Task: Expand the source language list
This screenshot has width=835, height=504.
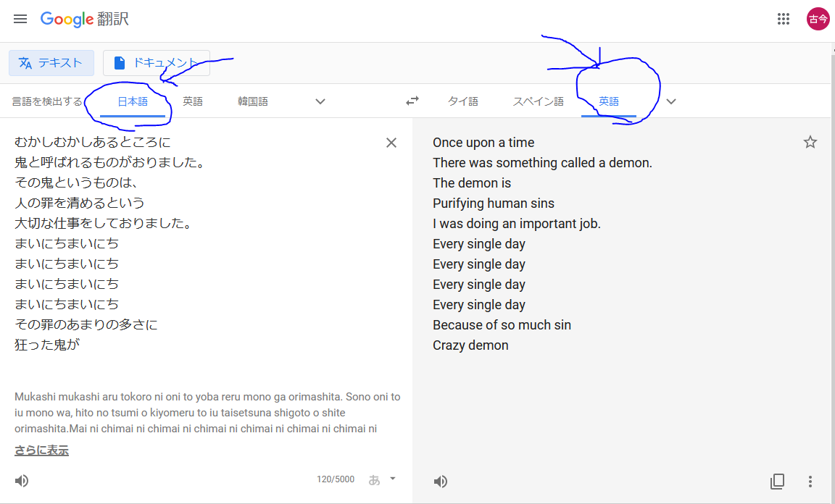Action: pyautogui.click(x=320, y=101)
